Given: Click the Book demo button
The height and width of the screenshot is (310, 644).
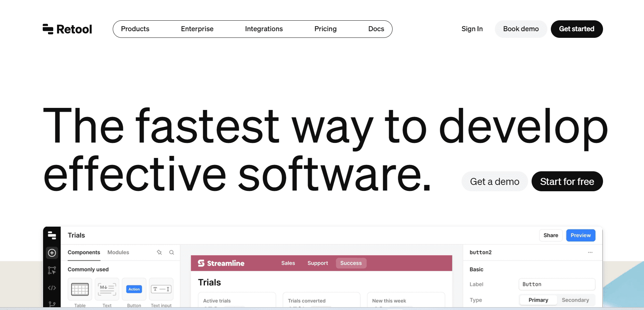Looking at the screenshot, I should [x=521, y=29].
